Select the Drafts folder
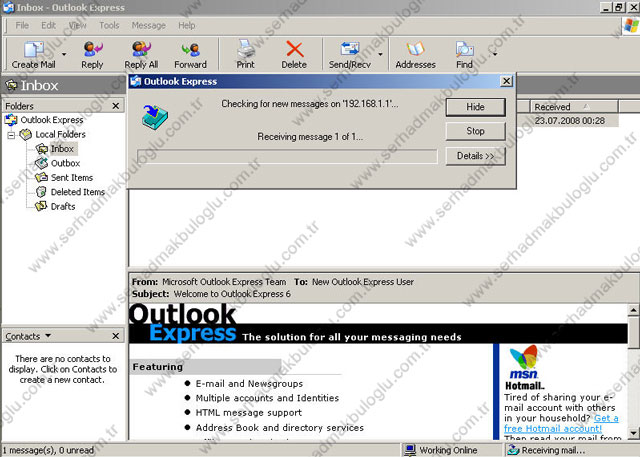640x457 pixels. [63, 206]
